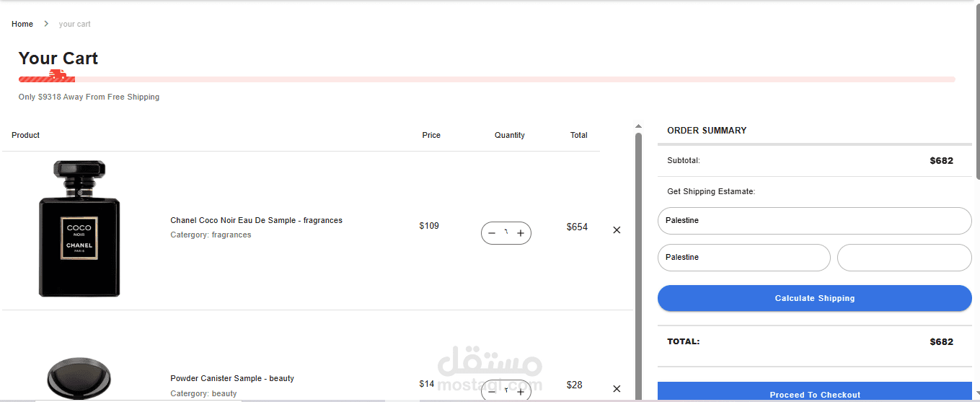Click 'Catergory: beauty' text
This screenshot has height=402, width=980.
(203, 393)
